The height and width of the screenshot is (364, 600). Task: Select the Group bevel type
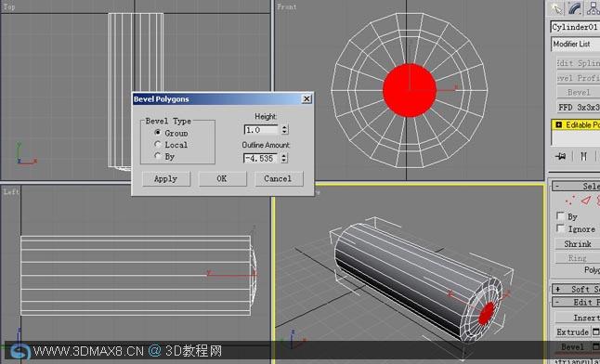point(158,133)
